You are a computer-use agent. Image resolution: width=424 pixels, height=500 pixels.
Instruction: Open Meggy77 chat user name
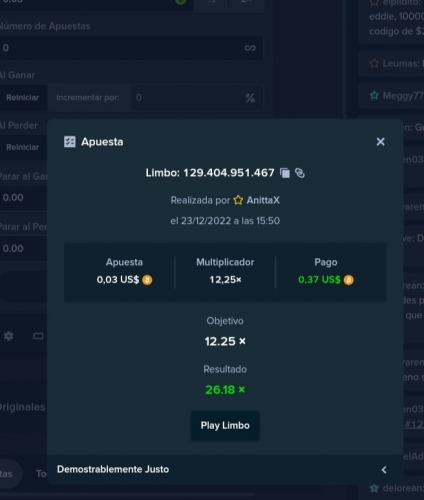click(403, 96)
